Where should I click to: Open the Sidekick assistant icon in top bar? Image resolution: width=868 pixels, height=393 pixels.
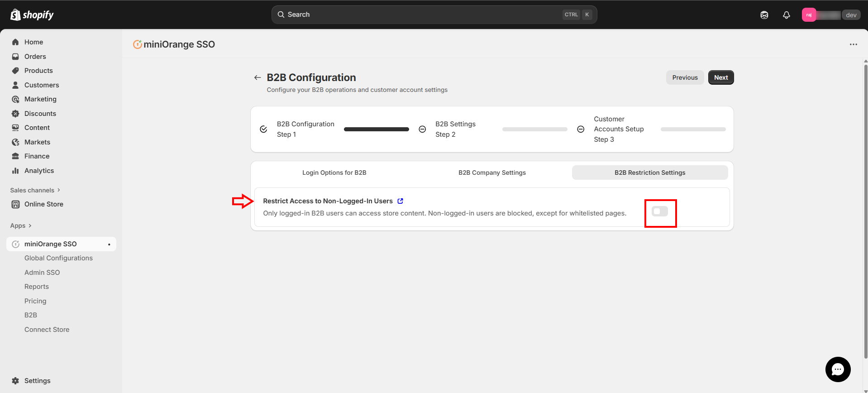click(764, 15)
